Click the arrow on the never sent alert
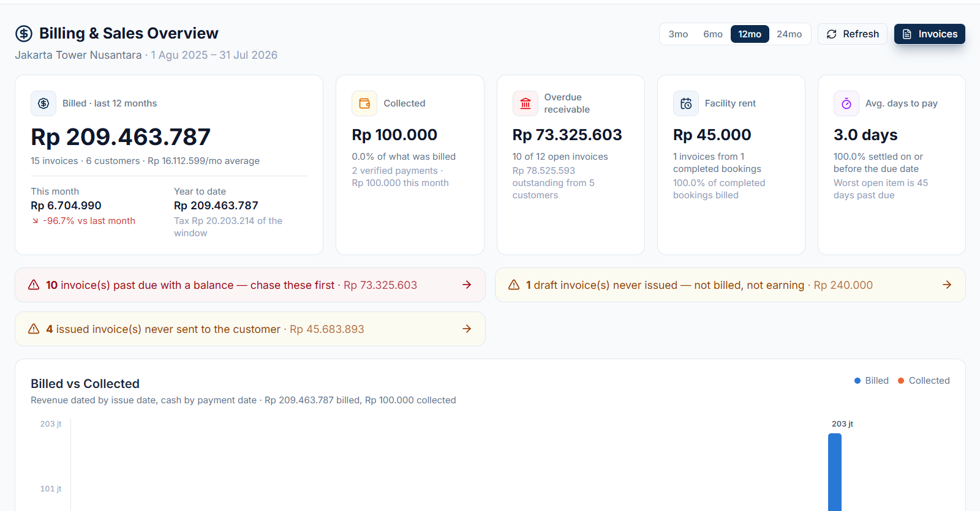Viewport: 980px width, 511px height. click(467, 329)
